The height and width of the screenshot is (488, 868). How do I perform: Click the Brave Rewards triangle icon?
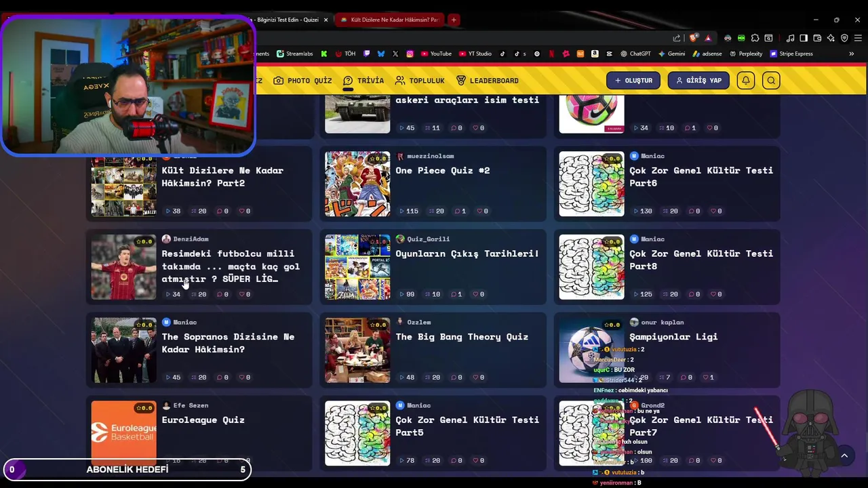tap(708, 38)
